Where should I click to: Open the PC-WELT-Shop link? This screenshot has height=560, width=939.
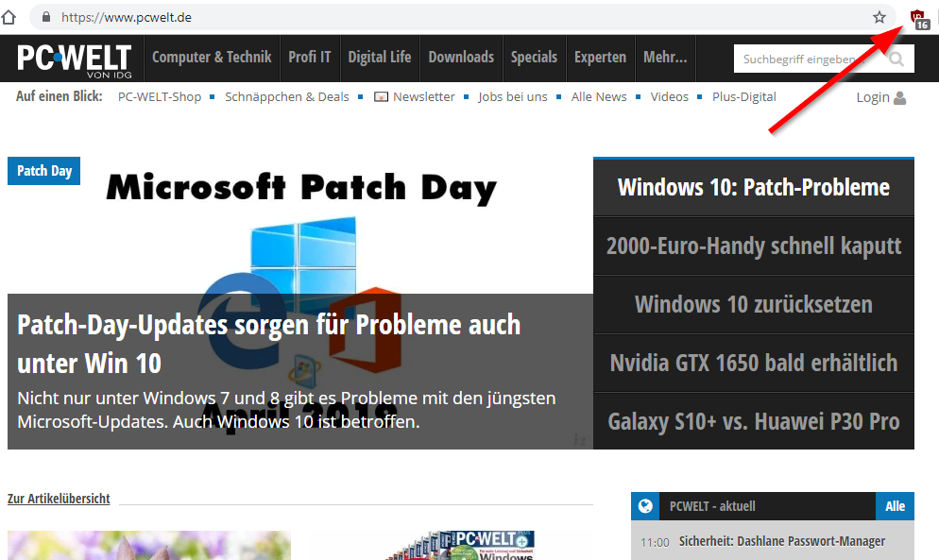[x=160, y=96]
